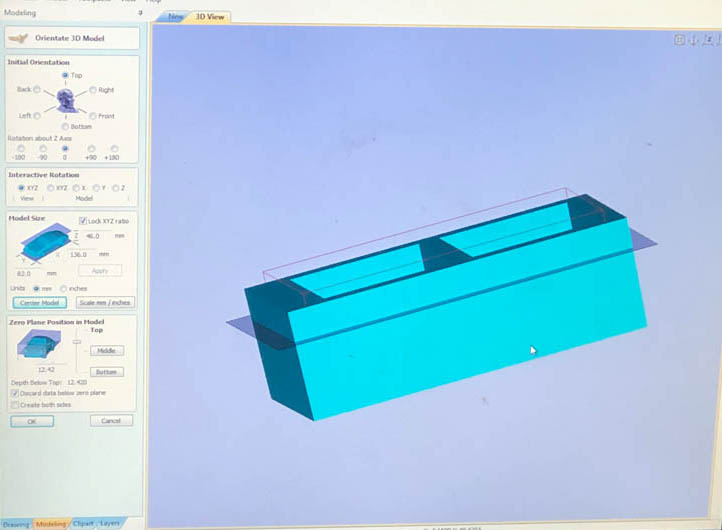Select Front initial orientation
The width and height of the screenshot is (722, 530).
tap(93, 116)
